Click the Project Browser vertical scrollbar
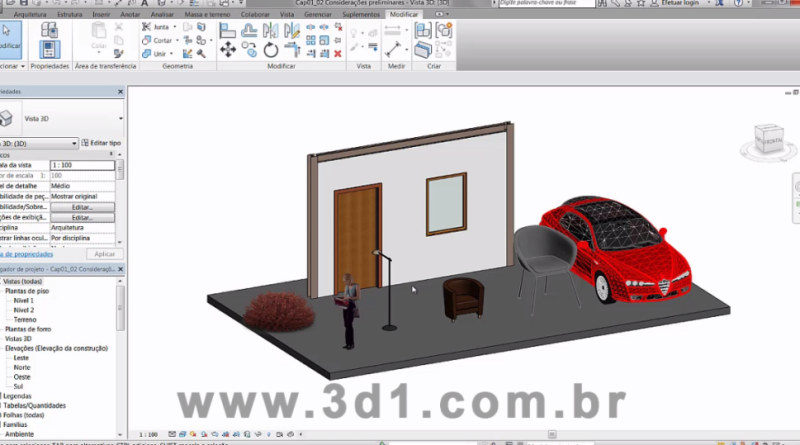 120,357
